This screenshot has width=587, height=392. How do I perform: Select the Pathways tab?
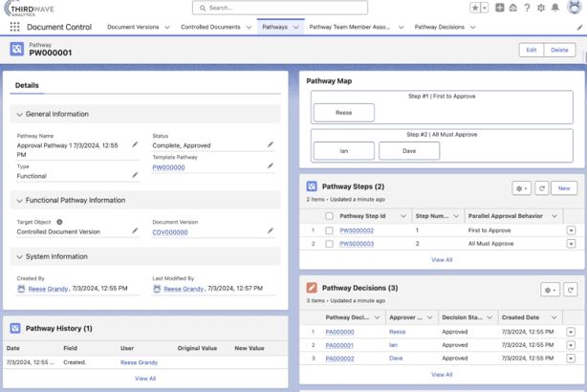(274, 27)
